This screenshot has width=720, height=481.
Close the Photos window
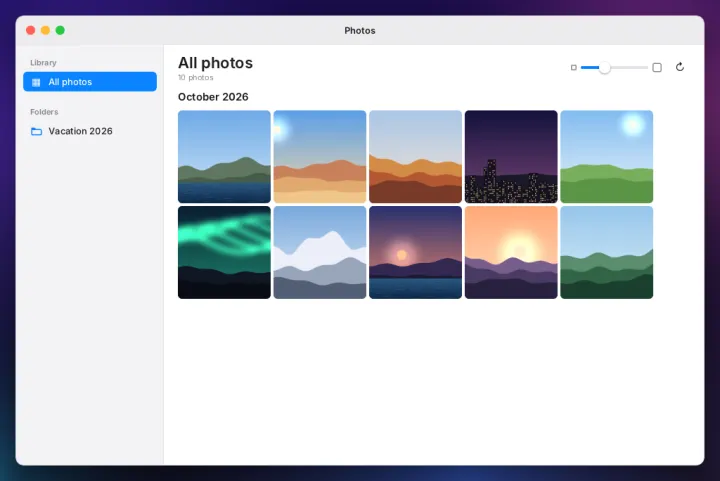coord(31,30)
